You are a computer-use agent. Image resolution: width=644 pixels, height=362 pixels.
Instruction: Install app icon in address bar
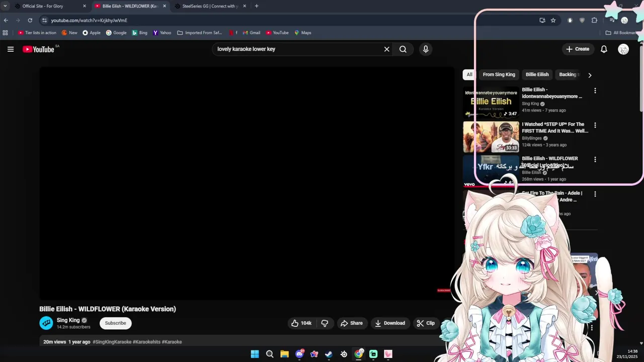click(x=542, y=20)
